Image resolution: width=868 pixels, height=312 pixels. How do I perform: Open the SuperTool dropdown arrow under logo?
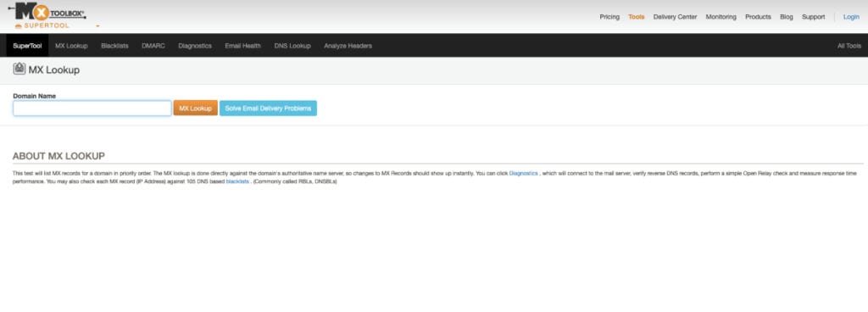[97, 26]
